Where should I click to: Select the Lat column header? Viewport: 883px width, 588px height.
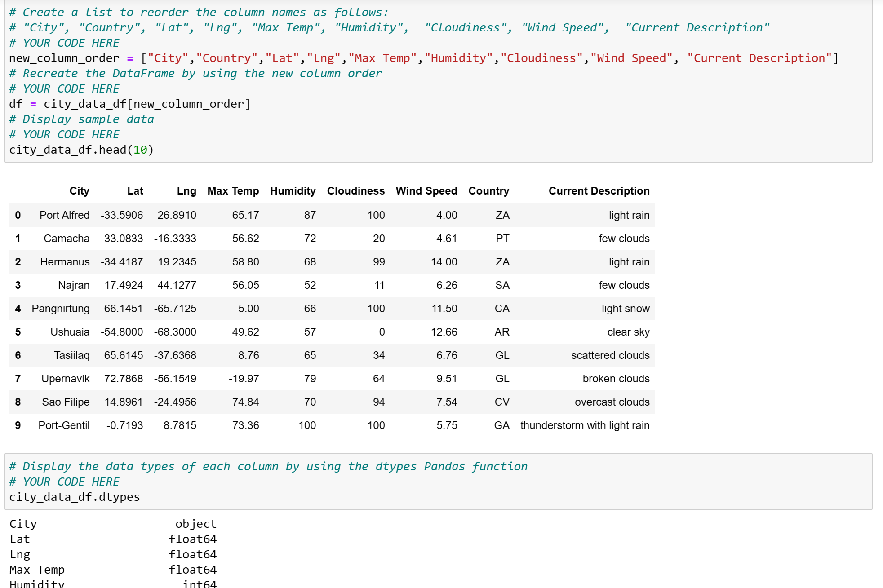[x=135, y=191]
